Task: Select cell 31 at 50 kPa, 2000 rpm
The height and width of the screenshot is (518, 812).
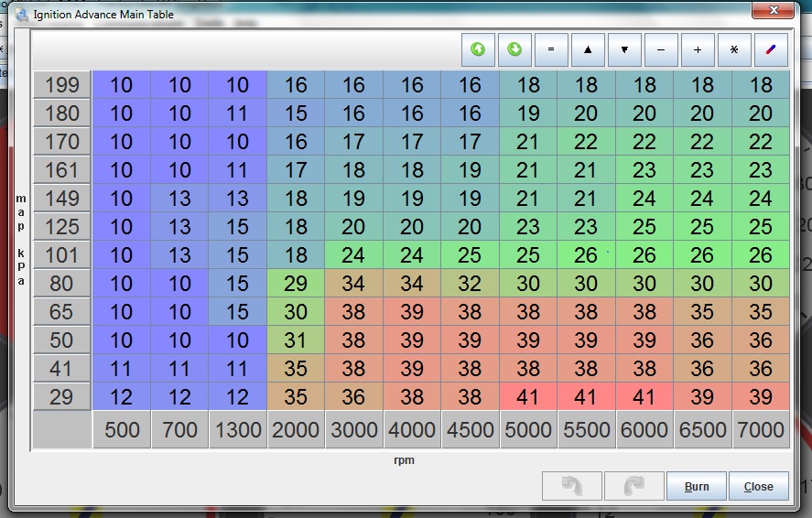Action: 296,340
